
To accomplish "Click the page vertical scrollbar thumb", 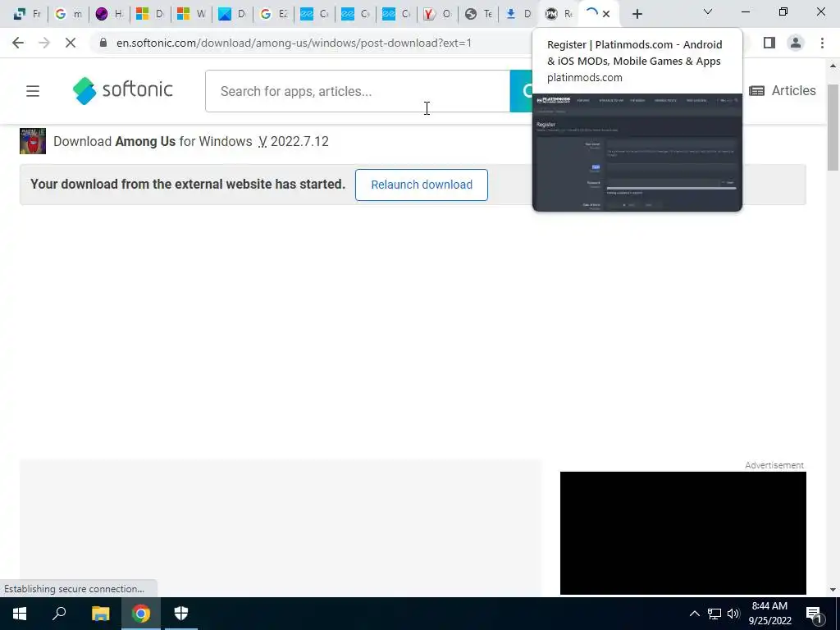I will 833,127.
